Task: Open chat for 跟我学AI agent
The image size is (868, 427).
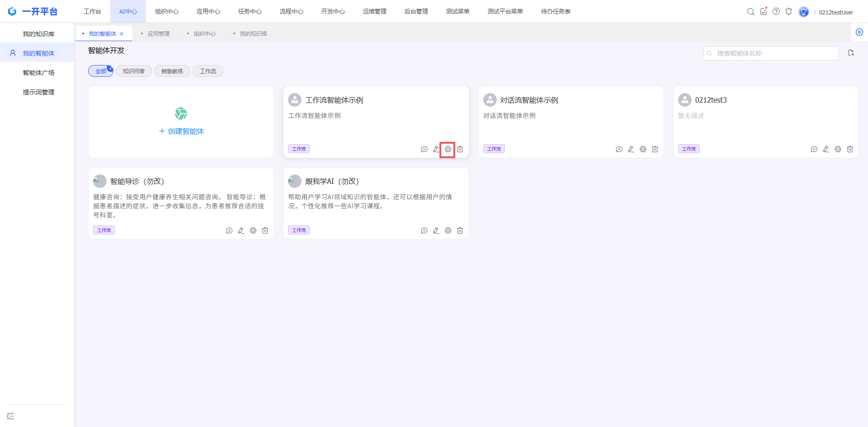Action: pos(424,230)
